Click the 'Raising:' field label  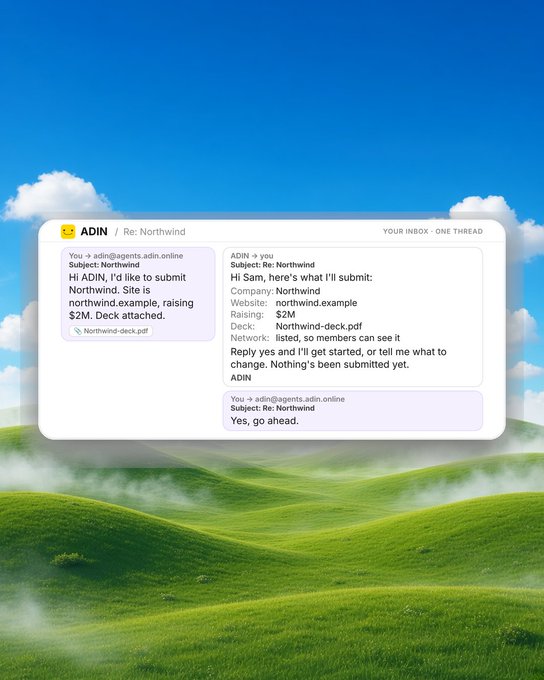tap(247, 314)
